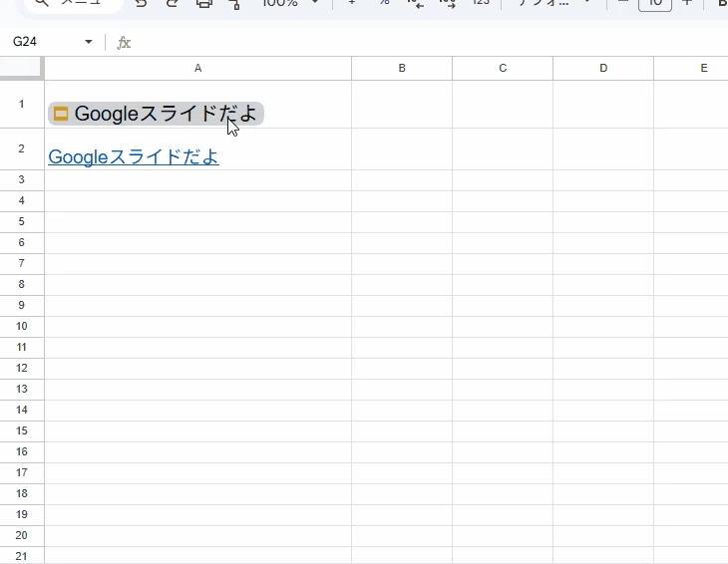
Task: Select column D header
Action: tap(603, 68)
